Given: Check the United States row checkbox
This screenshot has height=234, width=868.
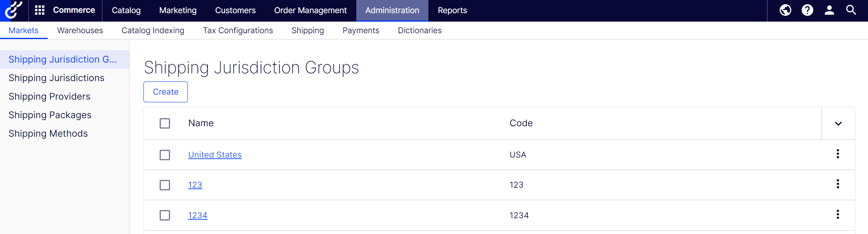Looking at the screenshot, I should tap(165, 155).
